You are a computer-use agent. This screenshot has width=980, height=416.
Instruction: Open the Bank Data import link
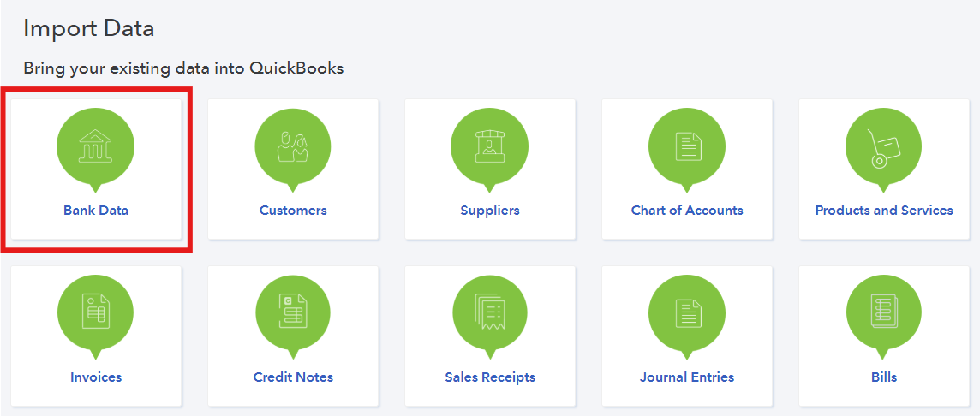point(96,210)
